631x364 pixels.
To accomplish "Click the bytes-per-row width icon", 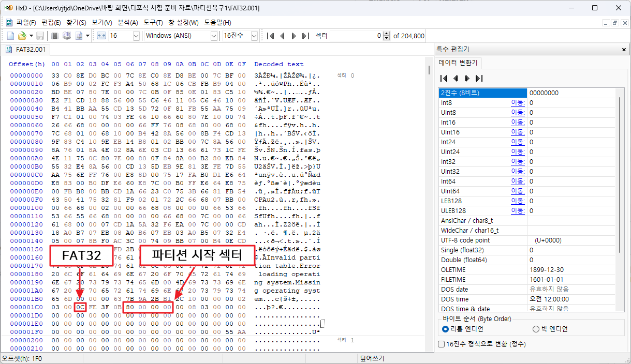I will 101,36.
